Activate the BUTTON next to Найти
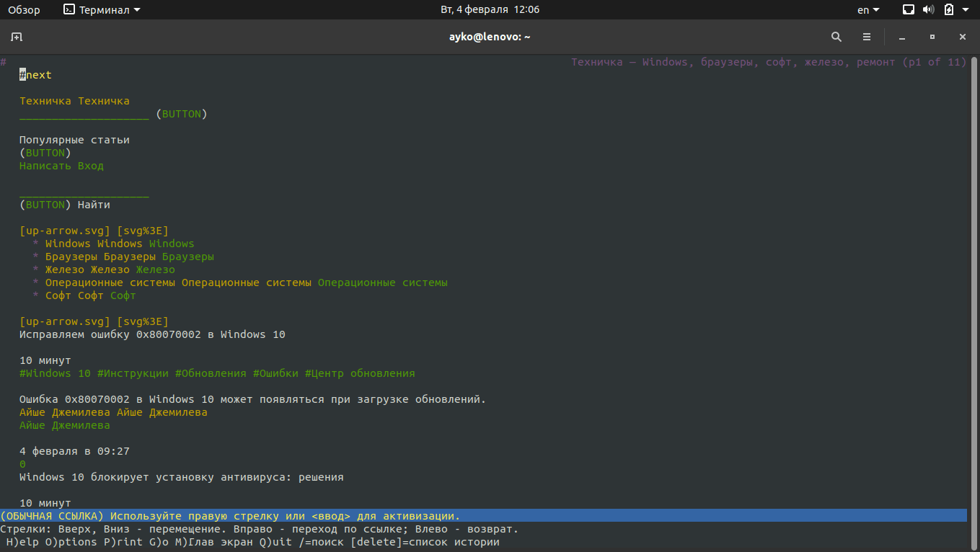The image size is (980, 552). (x=45, y=205)
